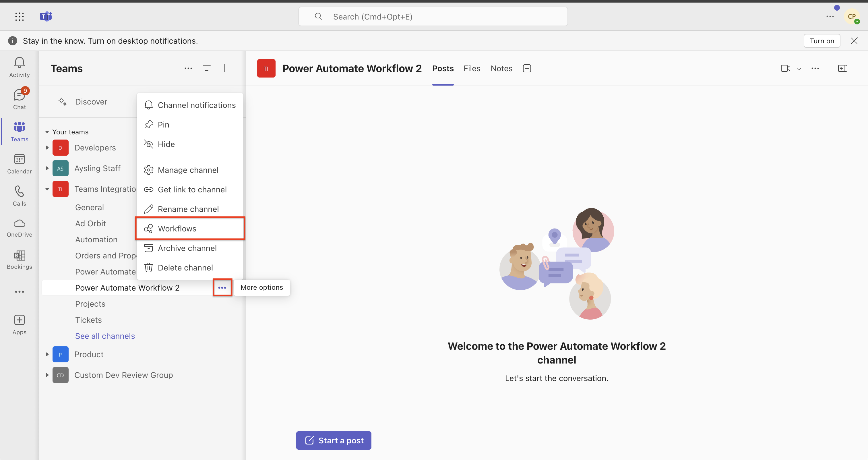Select the Teams sidebar icon
Screen dimensions: 868x460
click(19, 132)
